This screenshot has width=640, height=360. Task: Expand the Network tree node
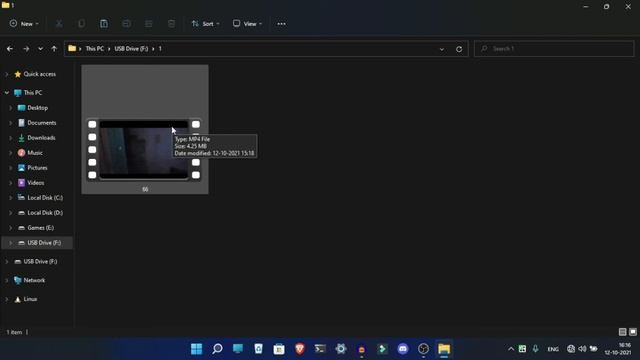click(x=7, y=280)
